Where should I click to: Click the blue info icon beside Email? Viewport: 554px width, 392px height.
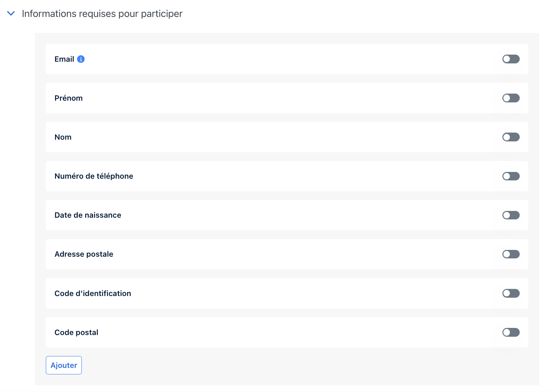click(81, 59)
